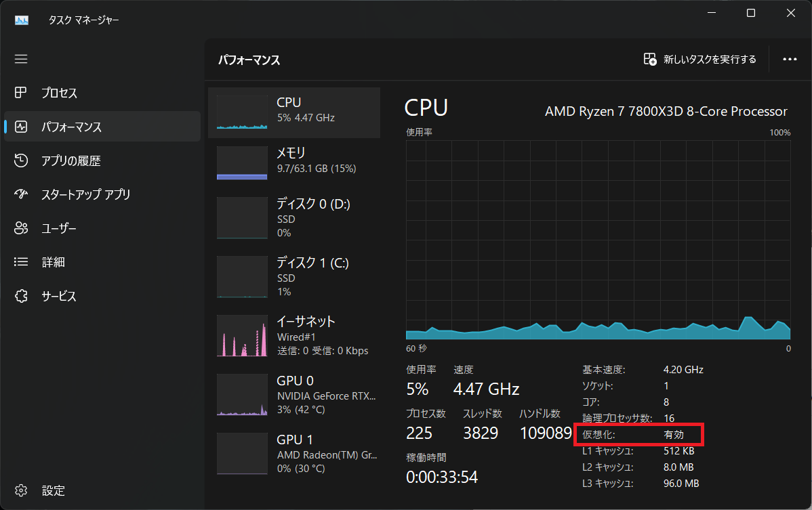Click the プロセス sidebar icon
Viewport: 812px width, 510px height.
(x=21, y=93)
